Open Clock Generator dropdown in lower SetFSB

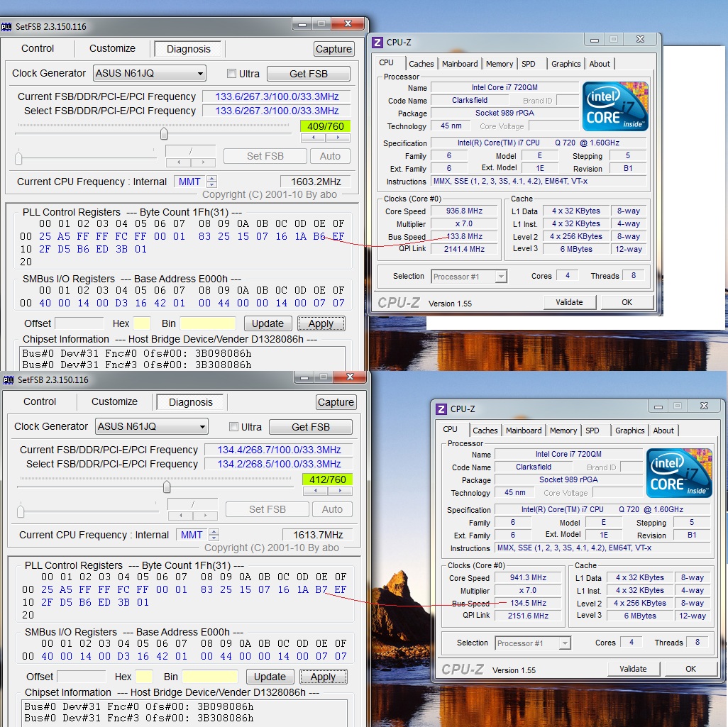coord(151,427)
